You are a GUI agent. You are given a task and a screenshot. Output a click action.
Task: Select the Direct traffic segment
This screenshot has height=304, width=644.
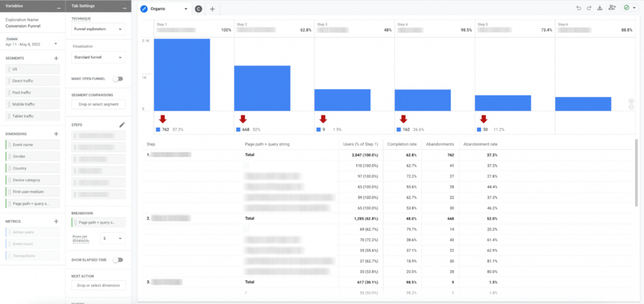33,81
